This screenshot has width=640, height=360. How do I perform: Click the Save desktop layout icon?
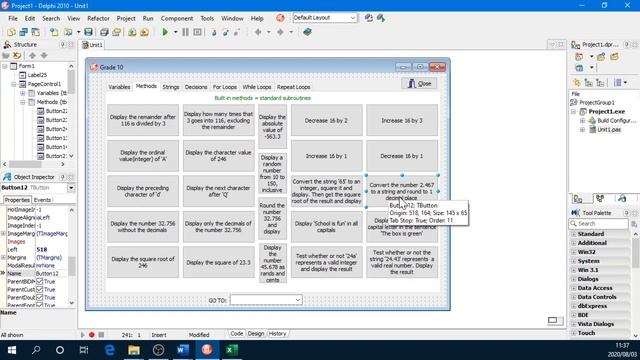369,18
